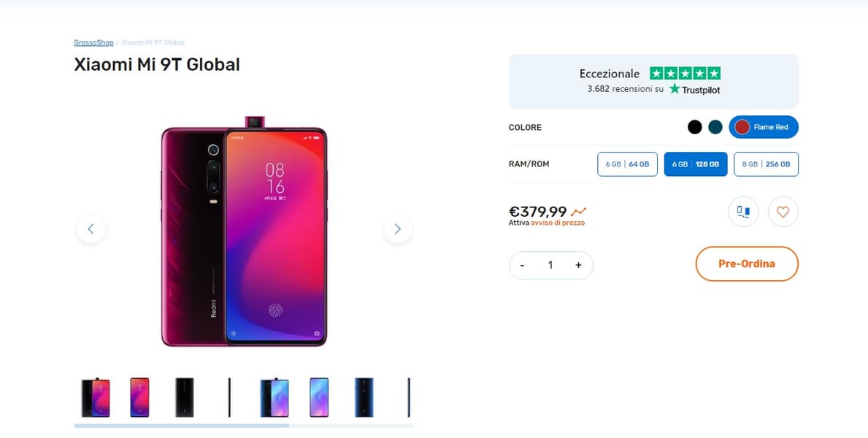The image size is (868, 438).
Task: Choose 8 GB | 256 GB variant
Action: [766, 164]
